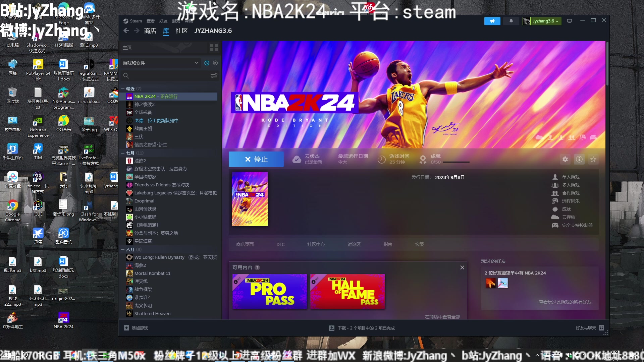Click the achievements progress bar
This screenshot has width=644, height=362.
(x=456, y=162)
